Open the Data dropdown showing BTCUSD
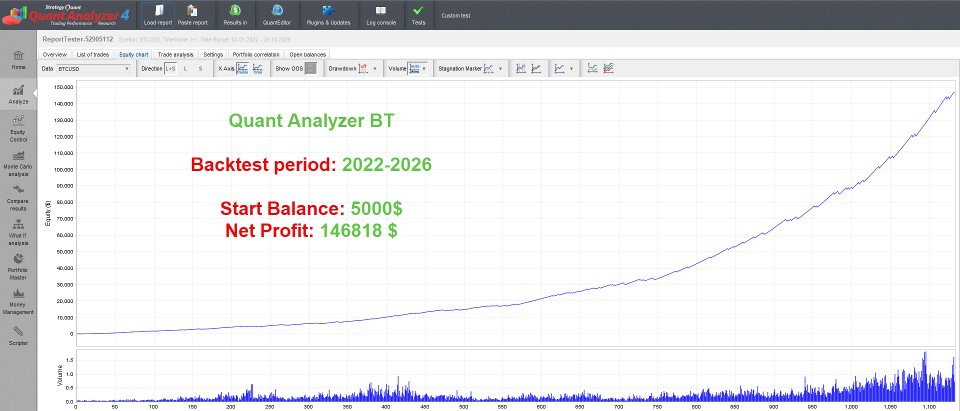 coord(93,69)
